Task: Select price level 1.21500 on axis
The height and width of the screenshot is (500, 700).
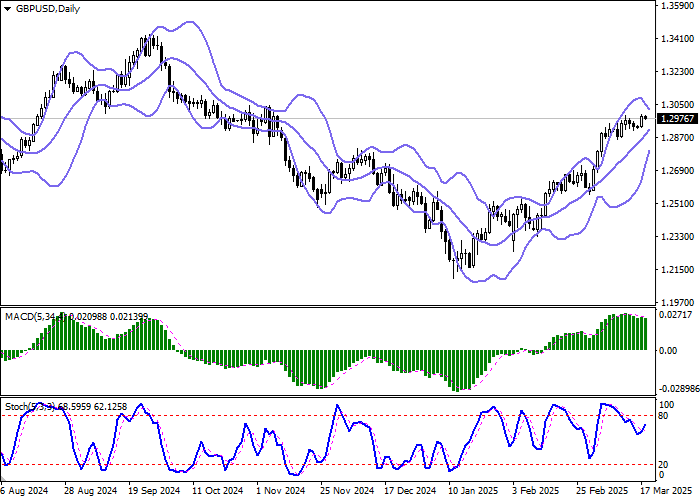Action: (x=677, y=270)
